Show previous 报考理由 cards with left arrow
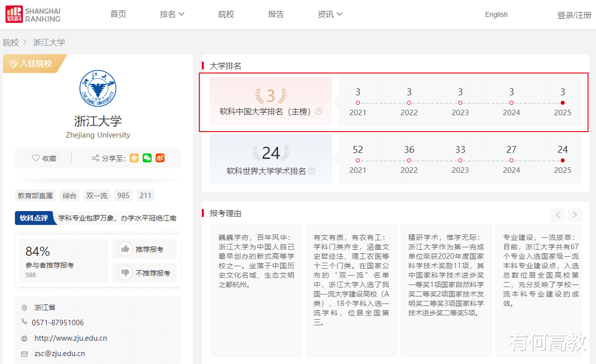Screen dimensions: 596x364 558,215
